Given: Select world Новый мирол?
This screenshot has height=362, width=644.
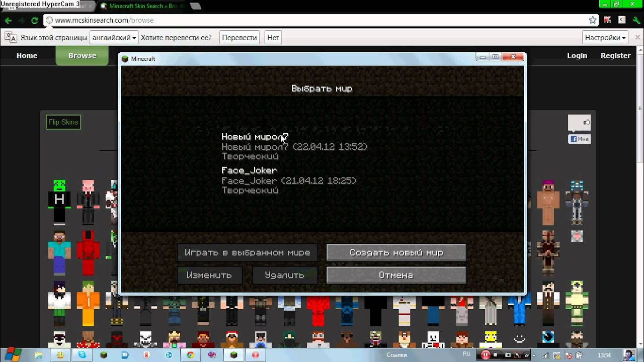Looking at the screenshot, I should [x=294, y=146].
